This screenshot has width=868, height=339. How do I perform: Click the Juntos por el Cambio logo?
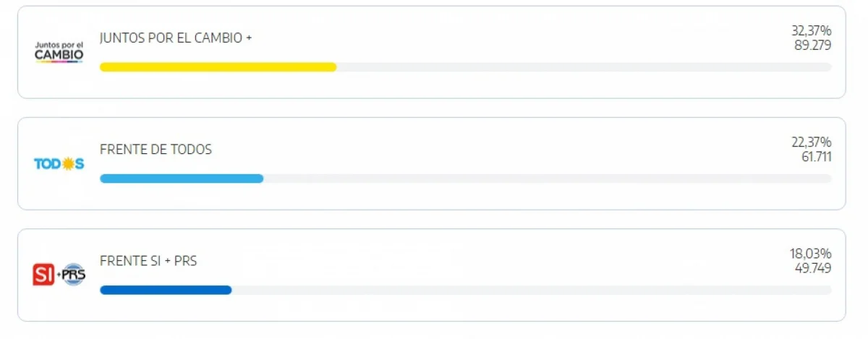[x=59, y=52]
